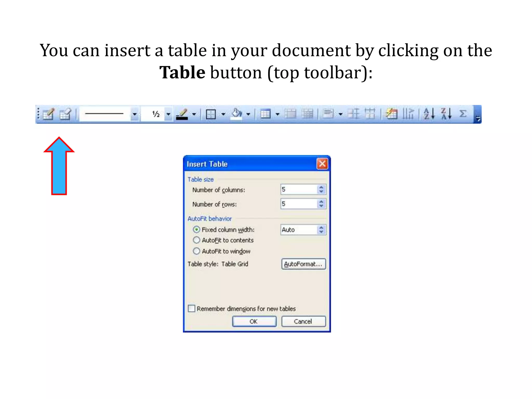Expand the Border Color arrow

coord(194,114)
